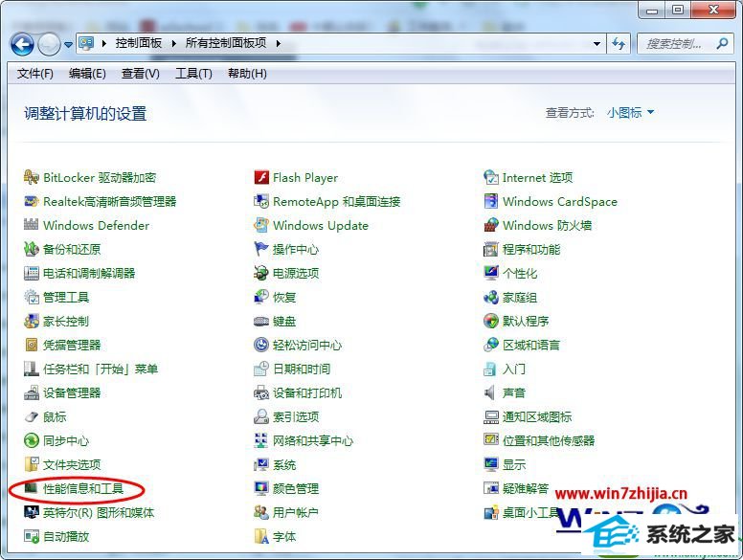Open the 文件(F) menu
This screenshot has height=560, width=743.
[35, 74]
